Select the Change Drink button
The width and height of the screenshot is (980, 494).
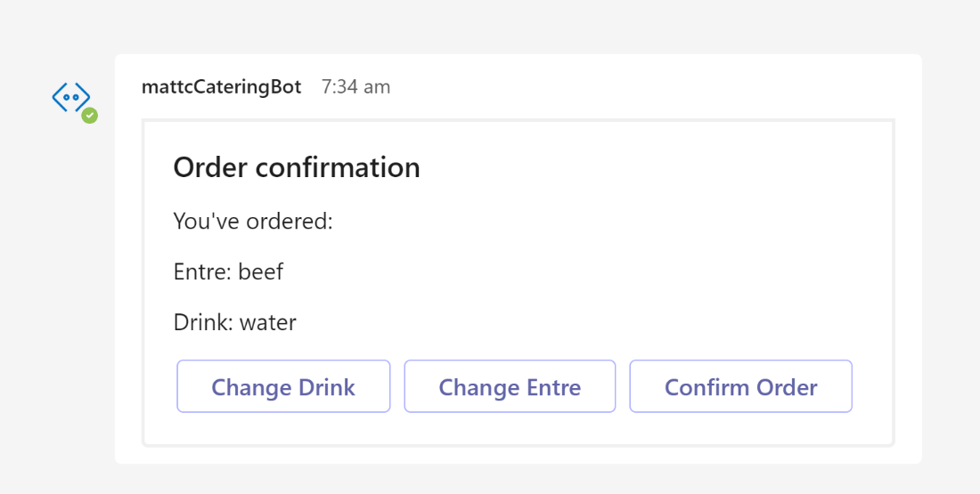point(283,386)
